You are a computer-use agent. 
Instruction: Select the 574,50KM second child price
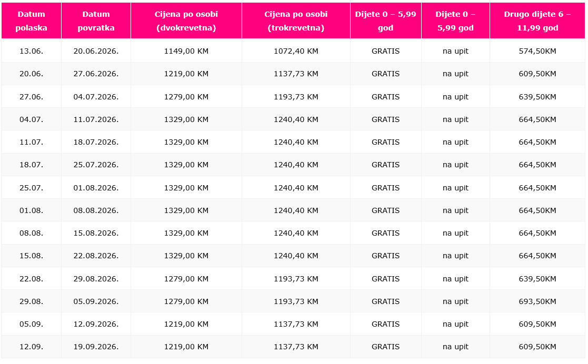pos(537,51)
